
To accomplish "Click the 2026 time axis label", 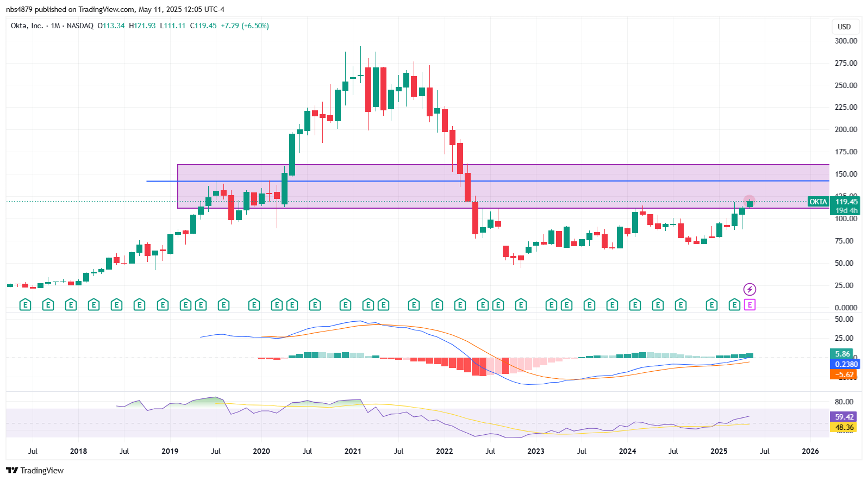I will (810, 451).
